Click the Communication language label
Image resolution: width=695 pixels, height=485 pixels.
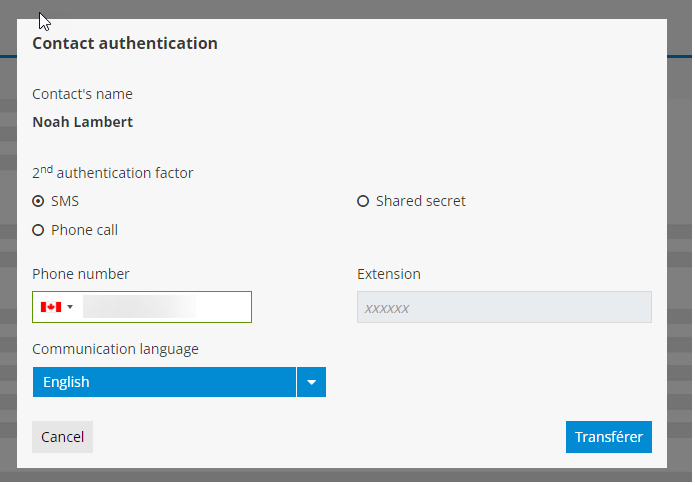(115, 349)
